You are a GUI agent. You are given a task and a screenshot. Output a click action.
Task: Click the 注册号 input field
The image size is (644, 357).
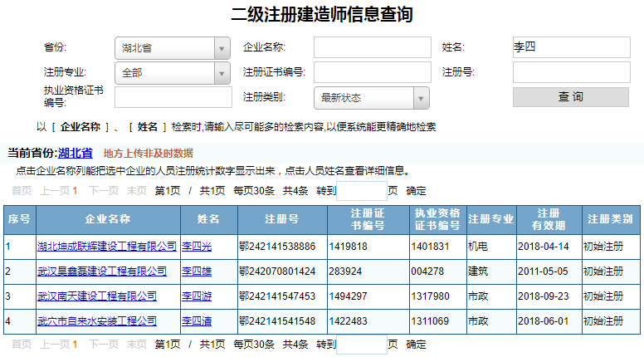[x=571, y=72]
